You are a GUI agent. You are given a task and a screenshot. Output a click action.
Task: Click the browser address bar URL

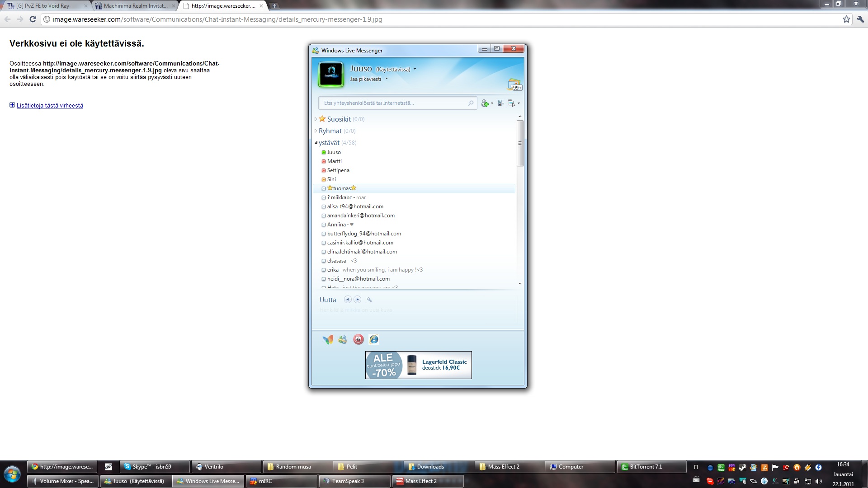pos(217,19)
